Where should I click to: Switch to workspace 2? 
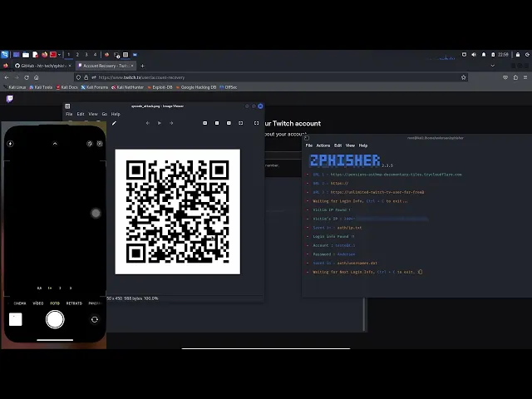coord(77,55)
